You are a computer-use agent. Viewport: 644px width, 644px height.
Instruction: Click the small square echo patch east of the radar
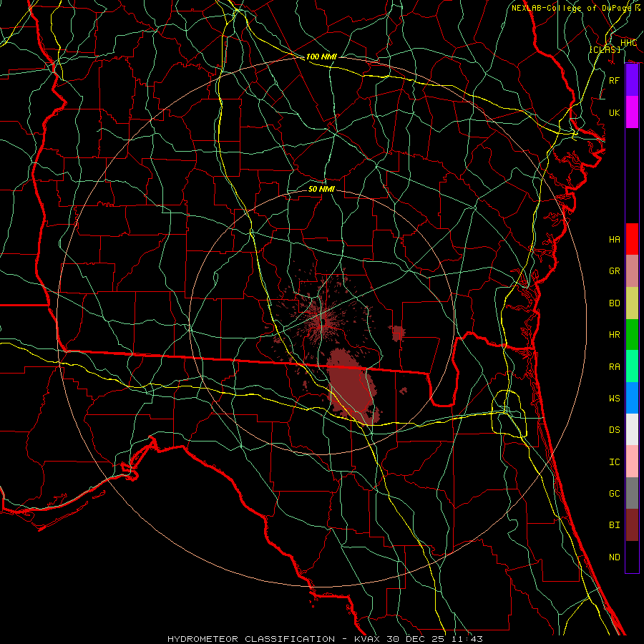(397, 333)
